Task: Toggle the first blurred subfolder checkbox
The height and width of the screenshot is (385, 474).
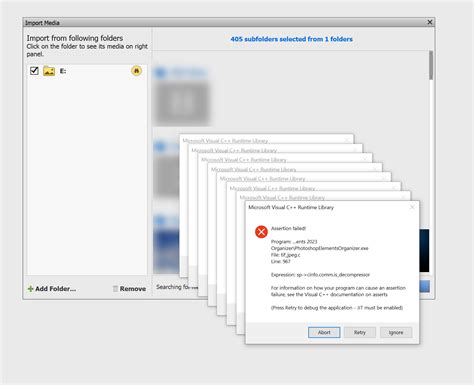Action: click(x=160, y=72)
